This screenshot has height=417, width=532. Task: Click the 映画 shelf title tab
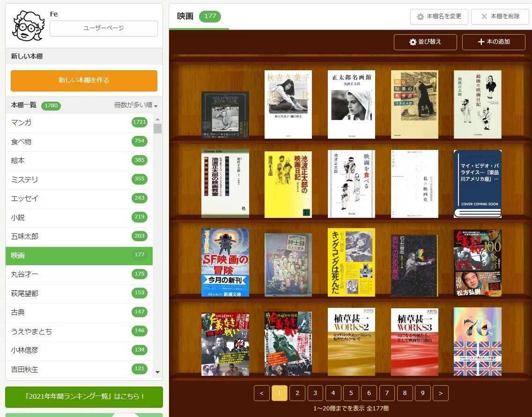(199, 16)
